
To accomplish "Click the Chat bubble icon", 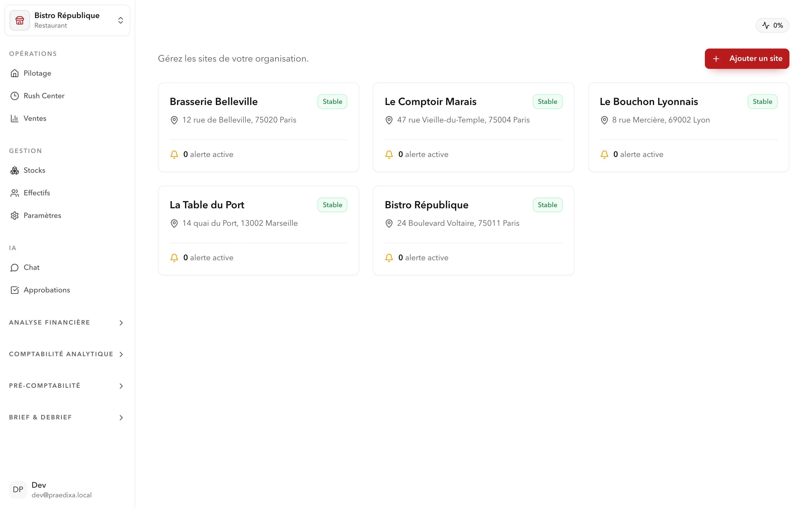I will point(14,268).
